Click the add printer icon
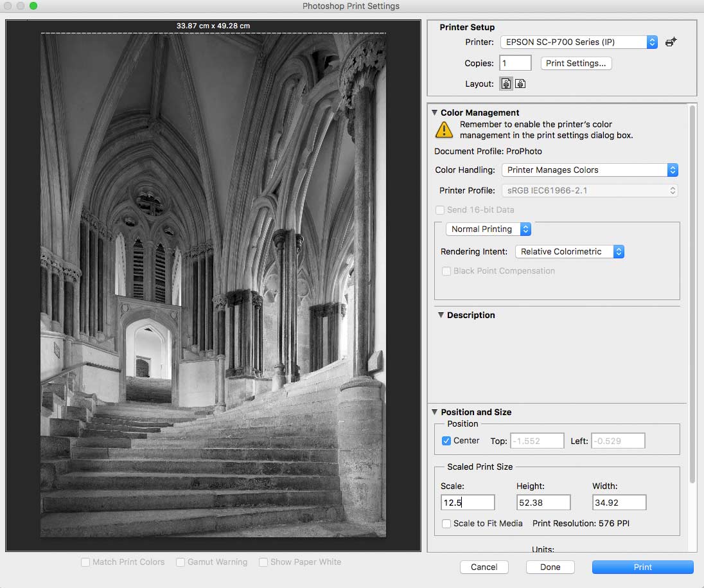This screenshot has width=704, height=588. pos(671,42)
